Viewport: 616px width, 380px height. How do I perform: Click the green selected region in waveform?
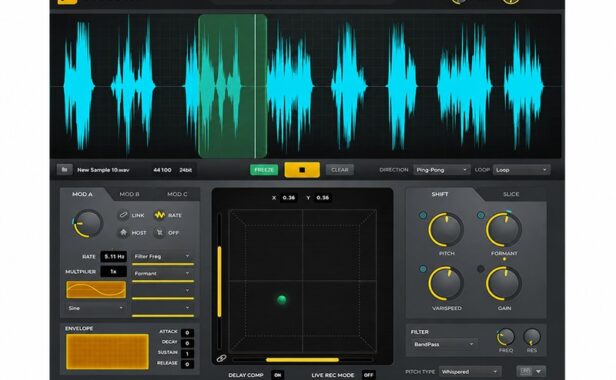click(233, 86)
